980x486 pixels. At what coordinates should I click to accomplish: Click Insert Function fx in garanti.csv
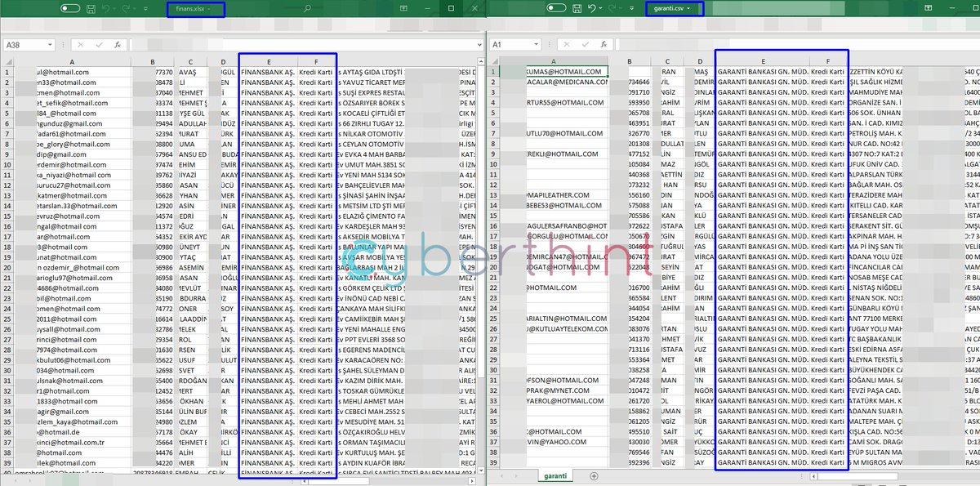tap(604, 45)
